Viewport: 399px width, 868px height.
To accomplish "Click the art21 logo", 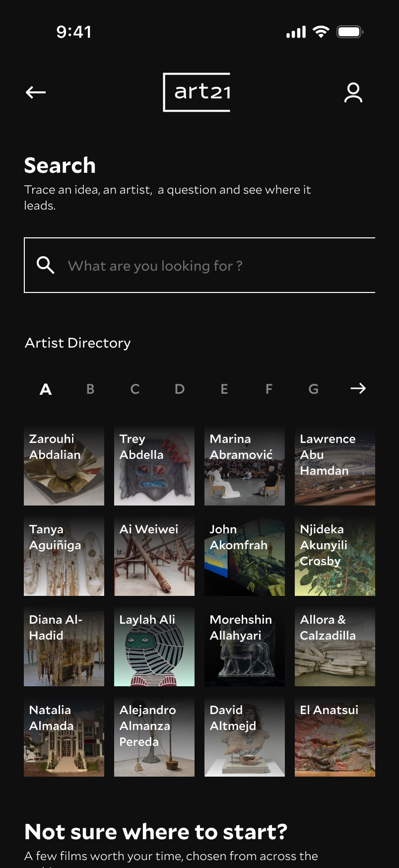I will tap(197, 92).
